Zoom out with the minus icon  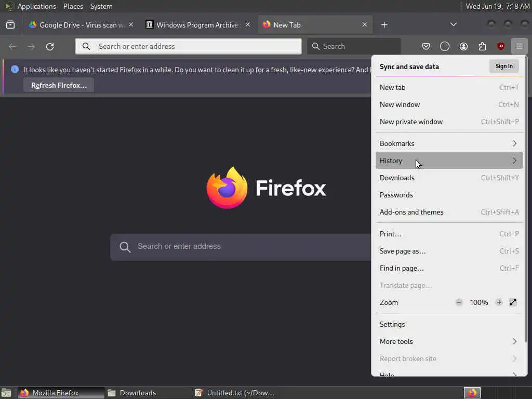pyautogui.click(x=459, y=302)
